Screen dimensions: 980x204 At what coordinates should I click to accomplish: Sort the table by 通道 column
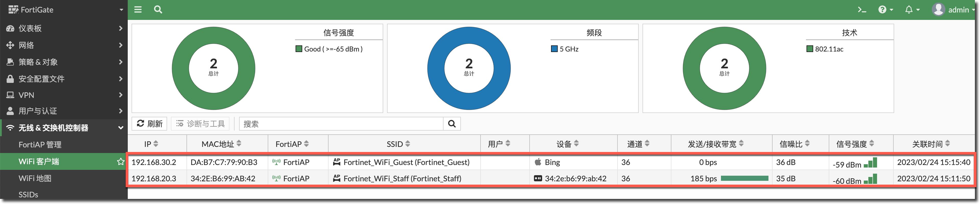[x=638, y=144]
